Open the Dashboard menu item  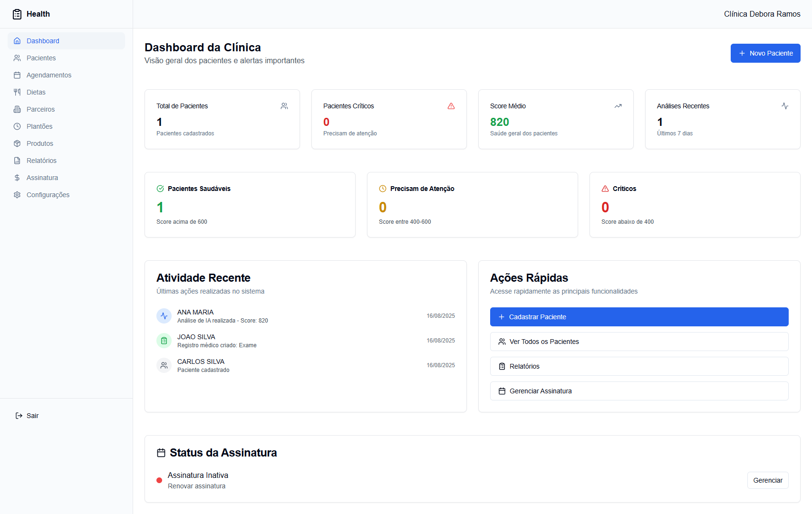(x=66, y=41)
